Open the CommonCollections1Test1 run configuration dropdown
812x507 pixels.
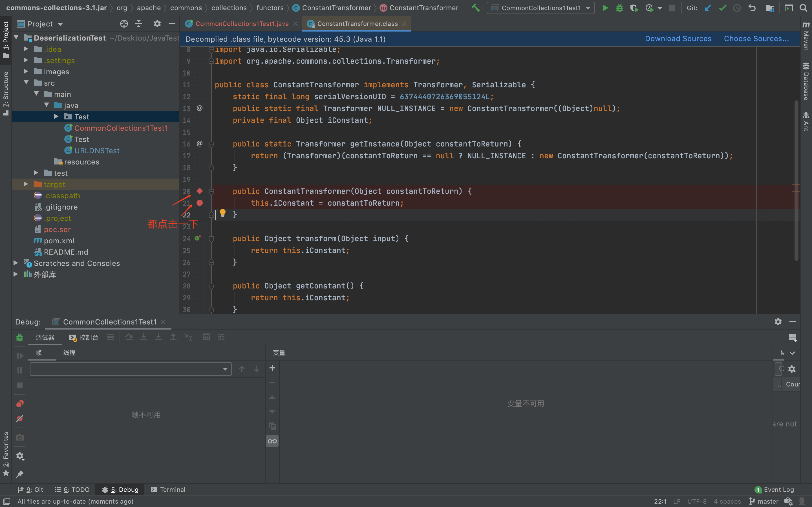[x=540, y=8]
